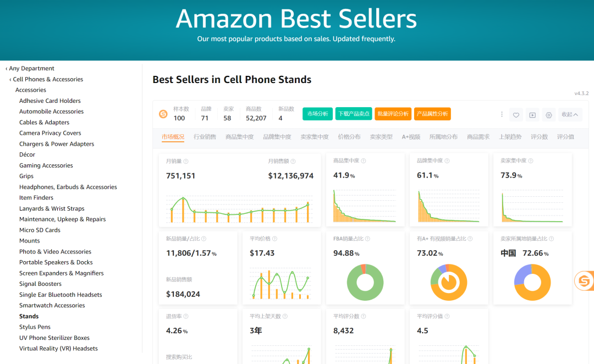Click the orange 批量评论分析 button
This screenshot has height=364, width=594.
[x=393, y=114]
